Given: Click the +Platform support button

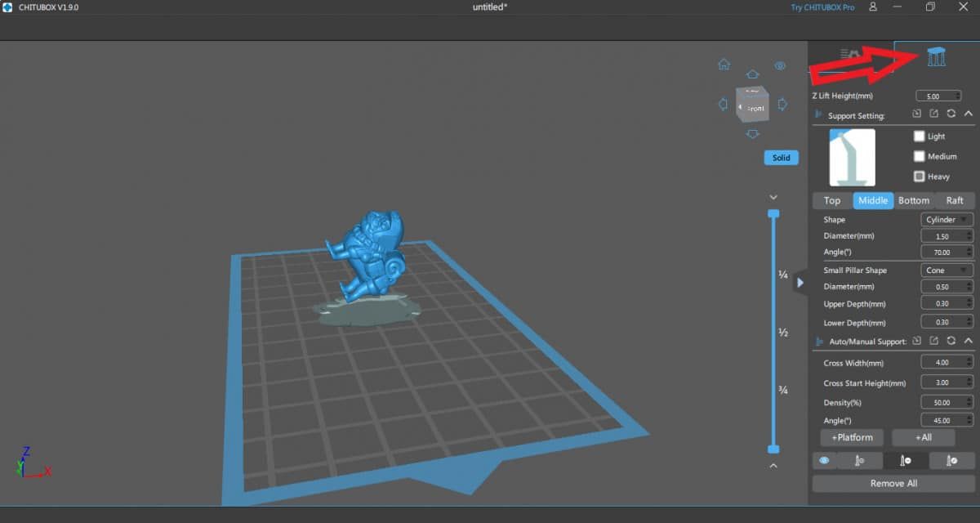Looking at the screenshot, I should tap(852, 437).
